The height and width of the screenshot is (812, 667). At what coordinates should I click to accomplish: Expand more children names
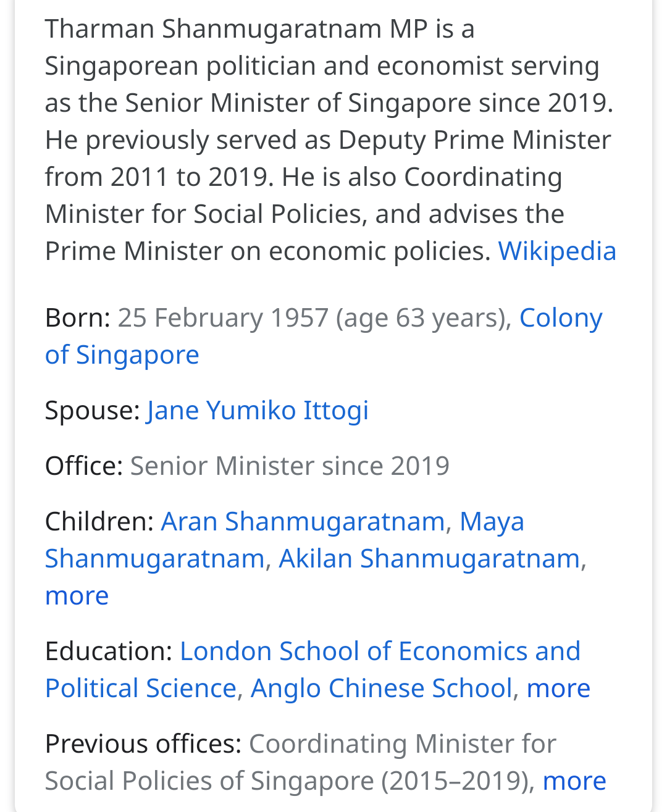77,596
